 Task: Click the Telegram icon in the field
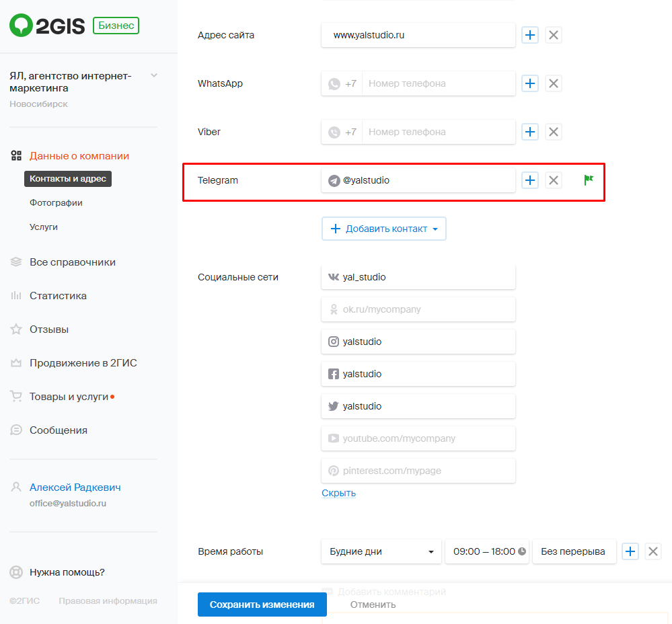point(334,181)
